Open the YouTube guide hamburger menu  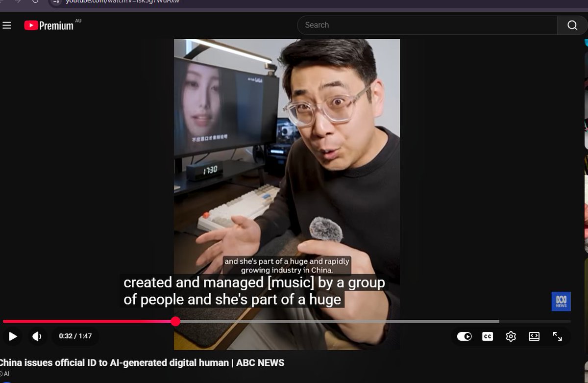[x=7, y=26]
